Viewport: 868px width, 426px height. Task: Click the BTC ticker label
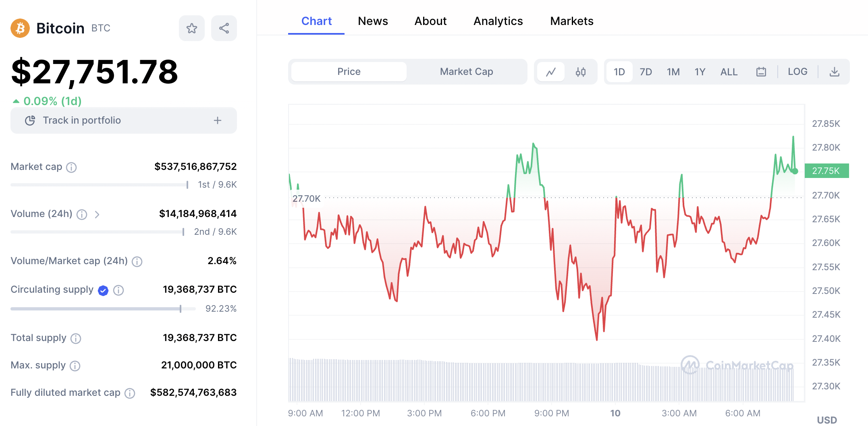coord(101,28)
